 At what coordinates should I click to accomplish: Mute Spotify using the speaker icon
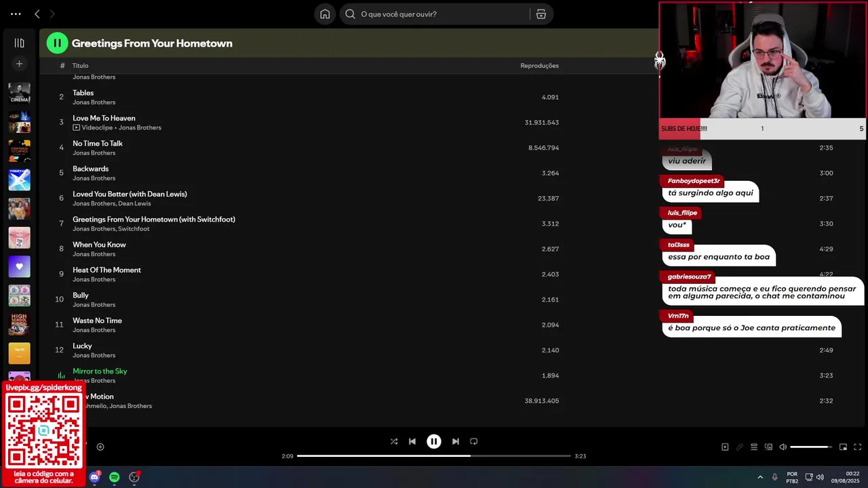click(783, 447)
